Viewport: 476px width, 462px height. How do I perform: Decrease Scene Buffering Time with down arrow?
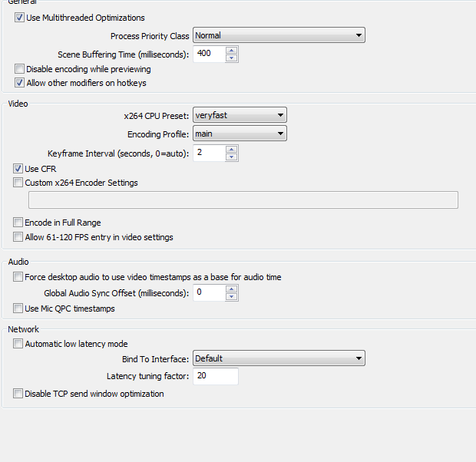232,58
